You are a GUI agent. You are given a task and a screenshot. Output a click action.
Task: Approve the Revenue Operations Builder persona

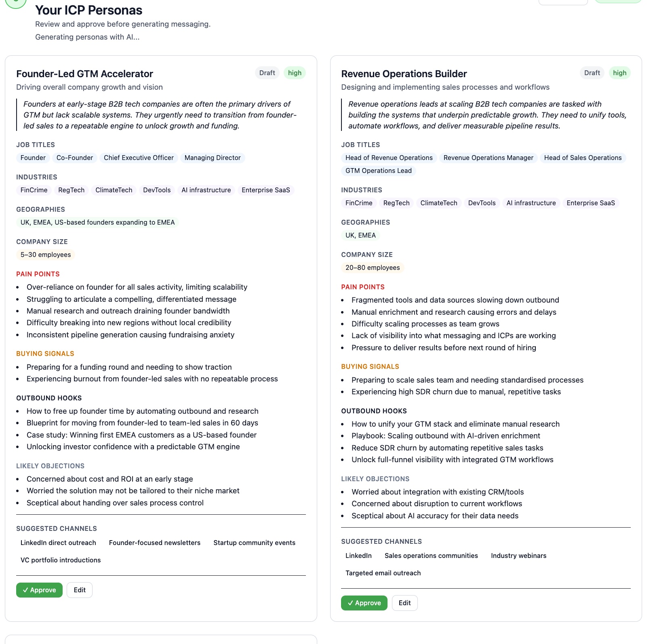coord(364,603)
